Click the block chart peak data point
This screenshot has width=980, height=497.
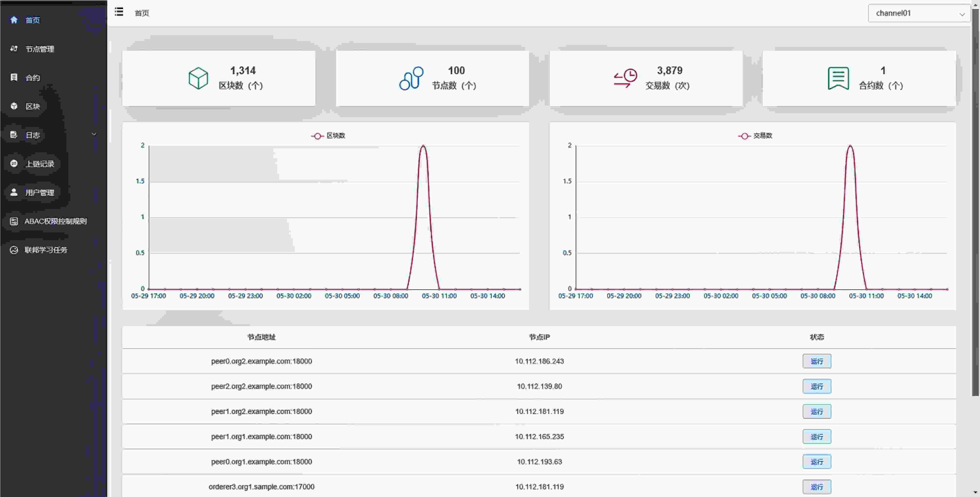click(x=423, y=146)
